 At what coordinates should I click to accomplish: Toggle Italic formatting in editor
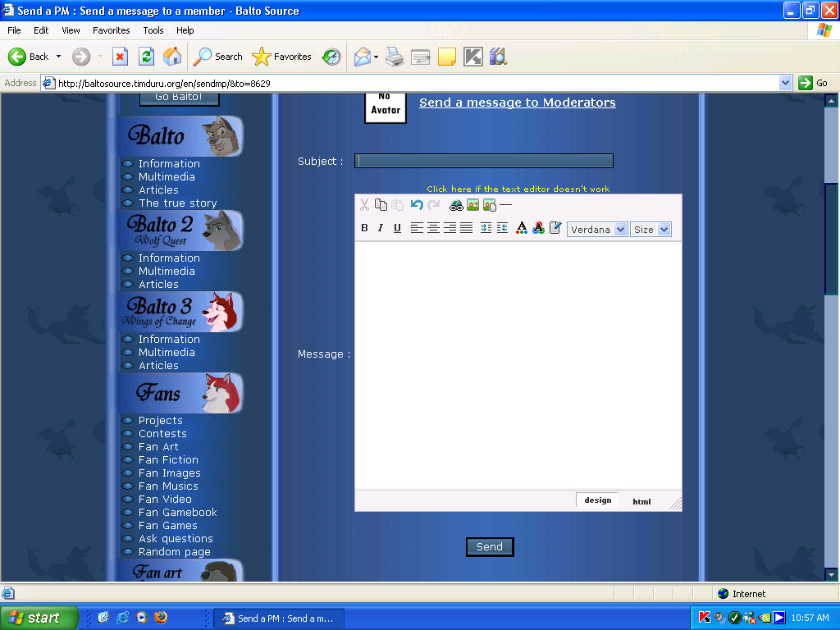(x=381, y=228)
